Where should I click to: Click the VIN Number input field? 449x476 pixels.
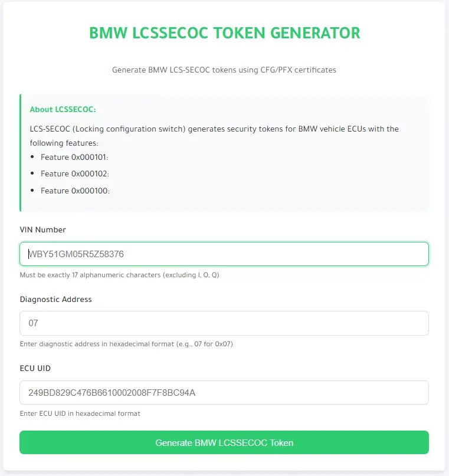click(224, 254)
